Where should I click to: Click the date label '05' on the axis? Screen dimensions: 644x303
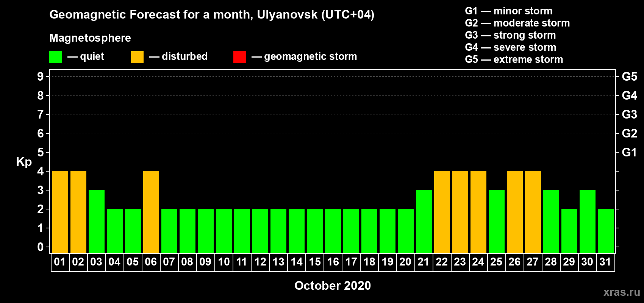point(133,262)
